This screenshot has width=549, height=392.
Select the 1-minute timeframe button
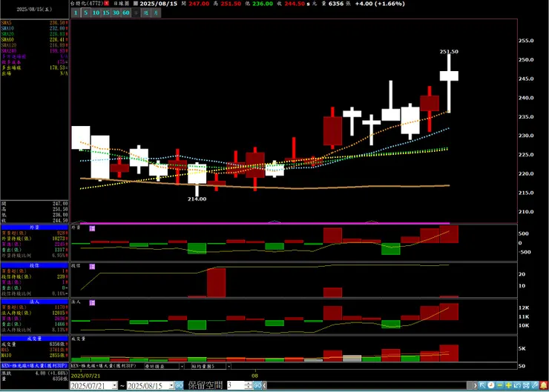point(76,13)
